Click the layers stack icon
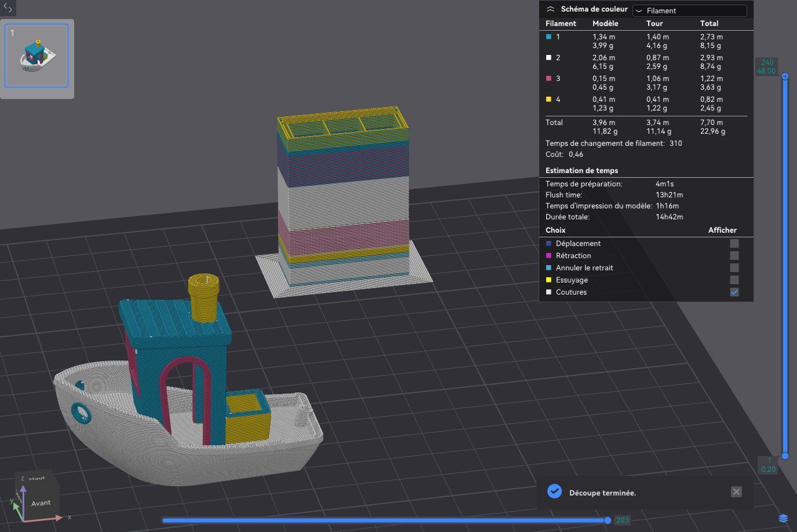Image resolution: width=797 pixels, height=532 pixels. [x=783, y=518]
